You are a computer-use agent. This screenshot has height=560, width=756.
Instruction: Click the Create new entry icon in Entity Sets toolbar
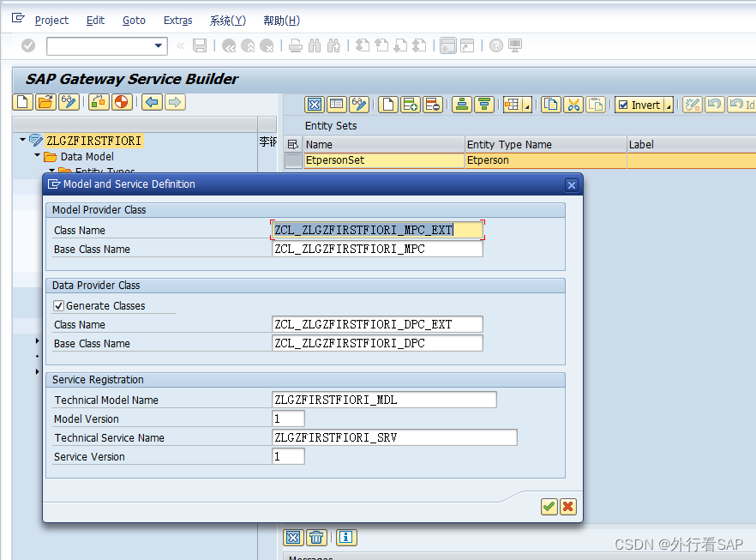(388, 105)
